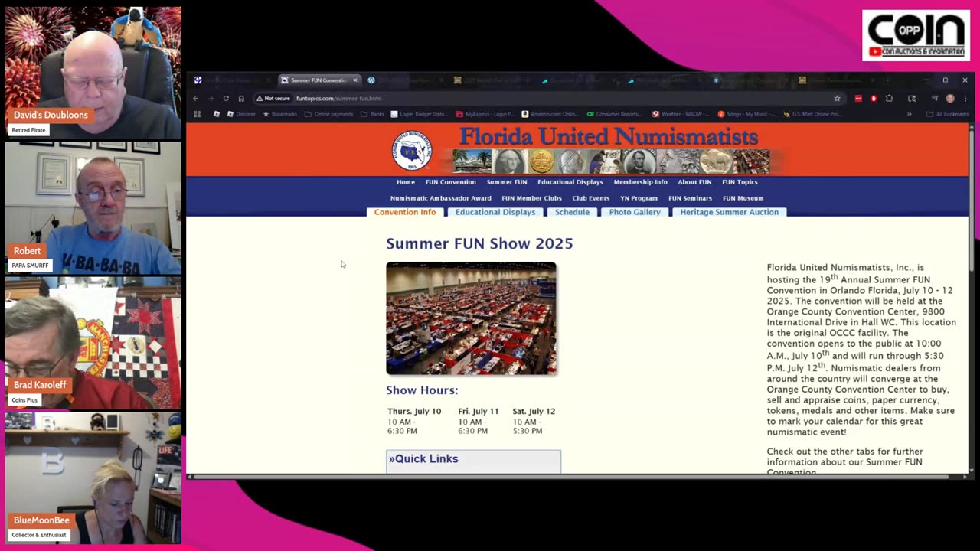This screenshot has height=551, width=980.
Task: Select the Educational Displays sub-tab
Action: (x=495, y=212)
